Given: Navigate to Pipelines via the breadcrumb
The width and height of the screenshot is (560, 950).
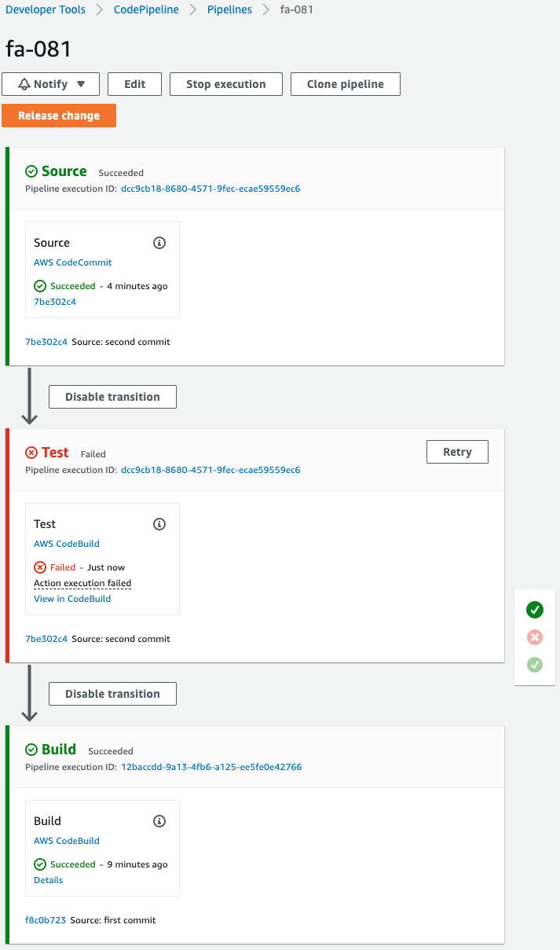Looking at the screenshot, I should [x=229, y=9].
